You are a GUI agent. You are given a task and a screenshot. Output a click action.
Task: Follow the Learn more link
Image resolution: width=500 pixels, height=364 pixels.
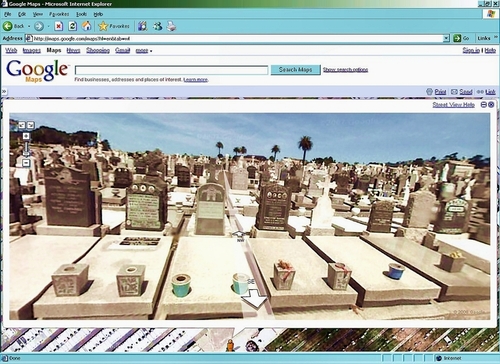click(x=196, y=80)
